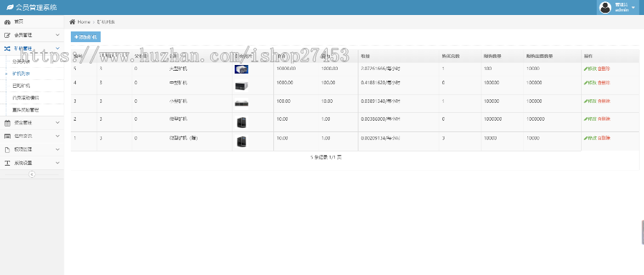Expand the 系统设置 chevron
The image size is (644, 275).
(x=57, y=163)
